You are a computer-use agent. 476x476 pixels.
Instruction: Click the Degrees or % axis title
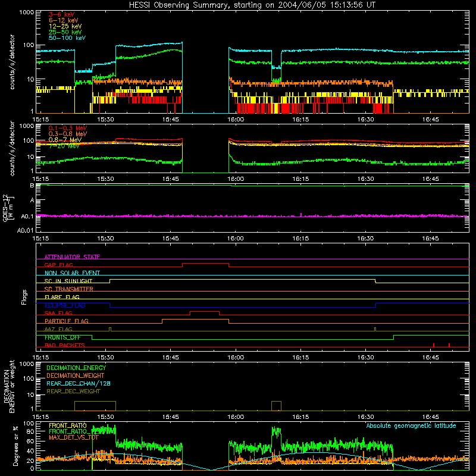click(x=16, y=446)
